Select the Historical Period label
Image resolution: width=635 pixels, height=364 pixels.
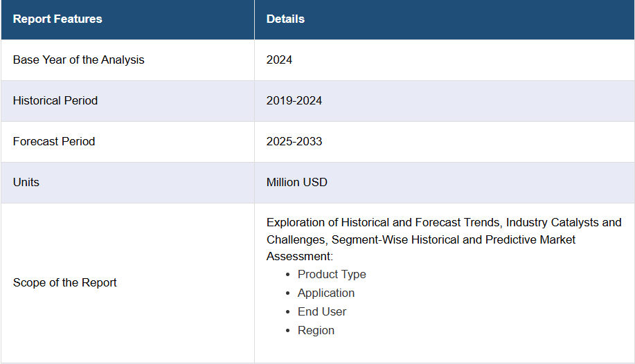point(55,101)
